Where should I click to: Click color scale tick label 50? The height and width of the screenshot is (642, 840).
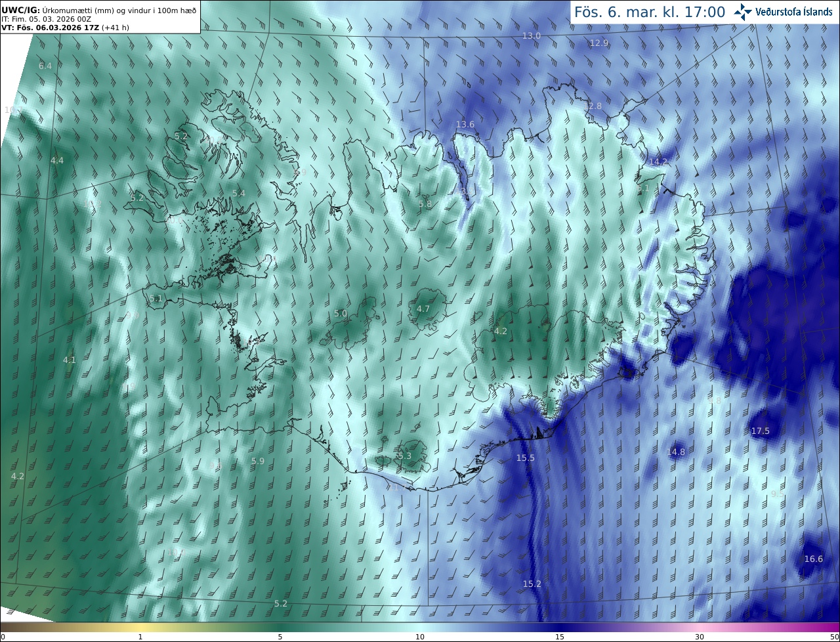[x=835, y=637]
